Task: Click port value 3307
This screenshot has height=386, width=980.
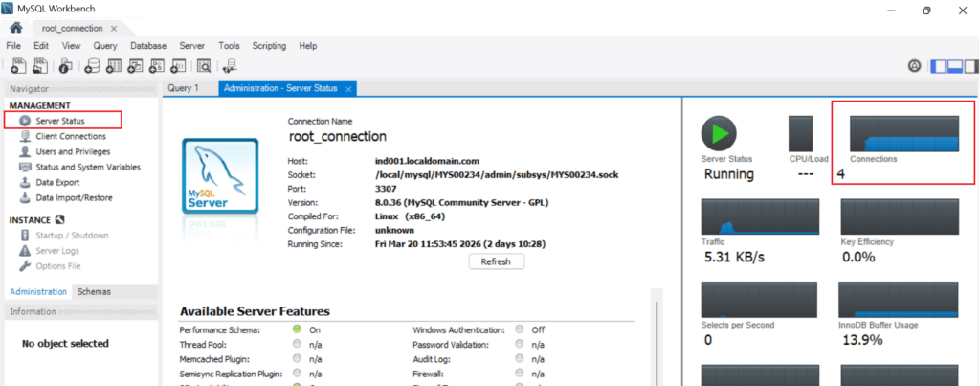Action: [x=385, y=189]
